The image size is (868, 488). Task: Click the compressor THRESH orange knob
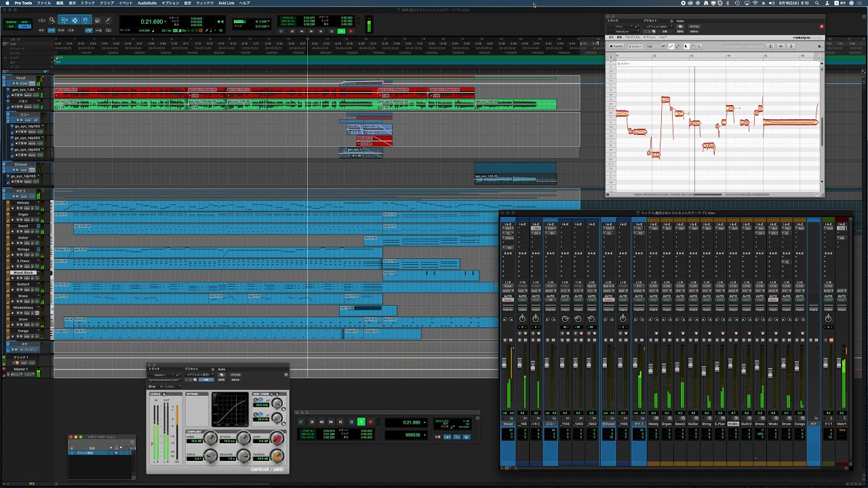(x=277, y=457)
